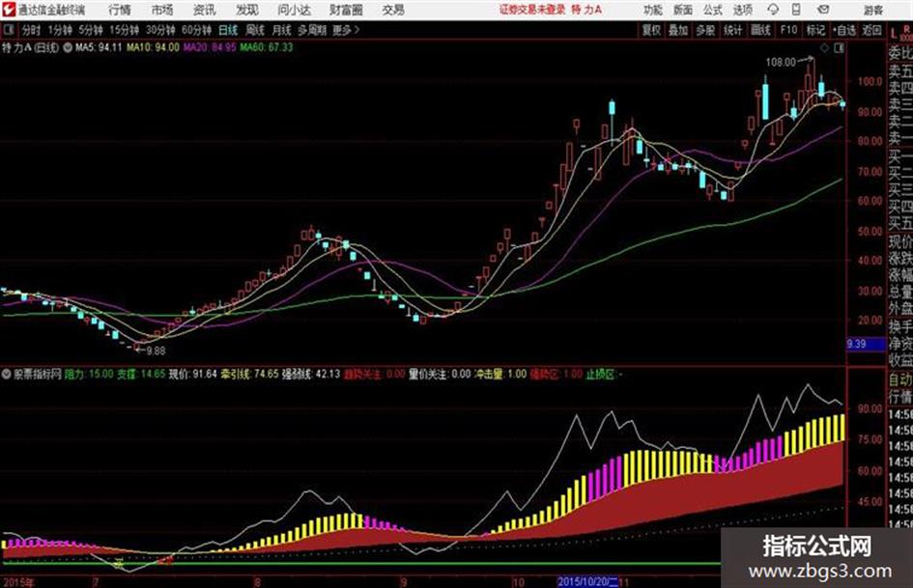Click the 复权 toolbar button

651,30
